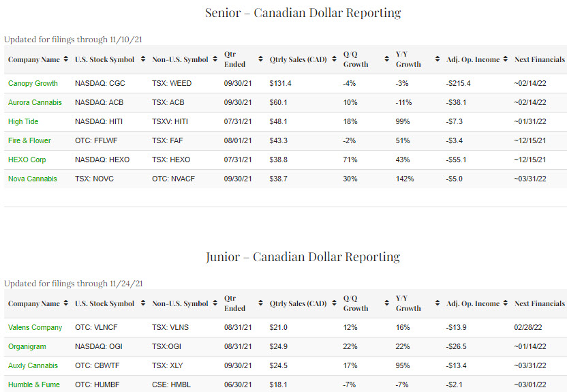Click Junior Y/Y Growth sort icon

pyautogui.click(x=435, y=303)
